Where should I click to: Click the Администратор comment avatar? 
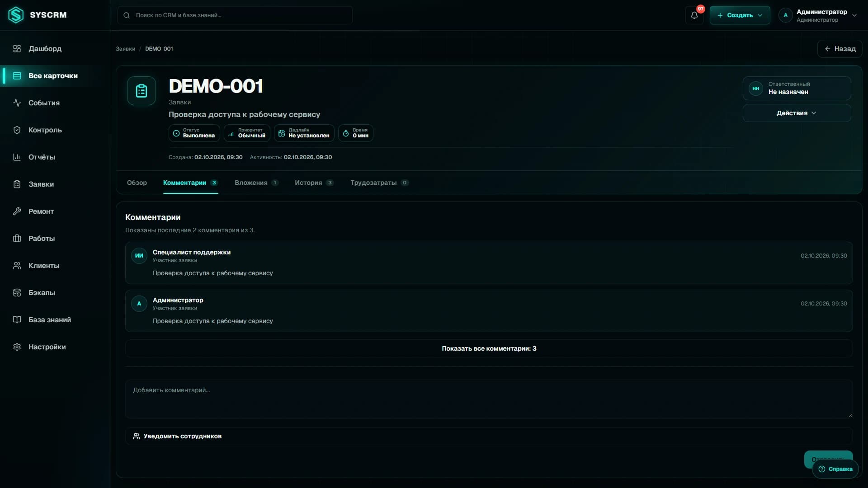tap(139, 304)
